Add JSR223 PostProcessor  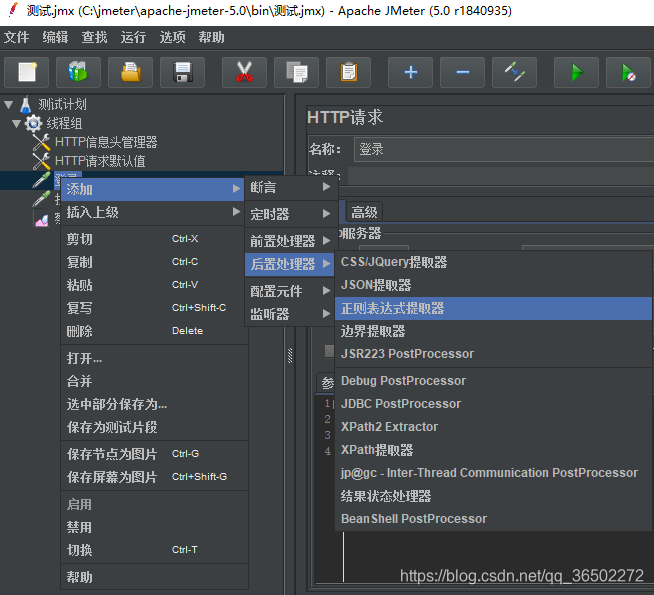click(x=493, y=354)
